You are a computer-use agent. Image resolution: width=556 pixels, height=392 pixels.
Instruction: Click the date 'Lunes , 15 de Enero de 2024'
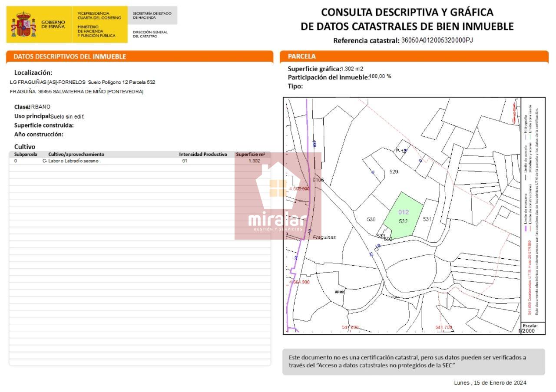click(490, 383)
